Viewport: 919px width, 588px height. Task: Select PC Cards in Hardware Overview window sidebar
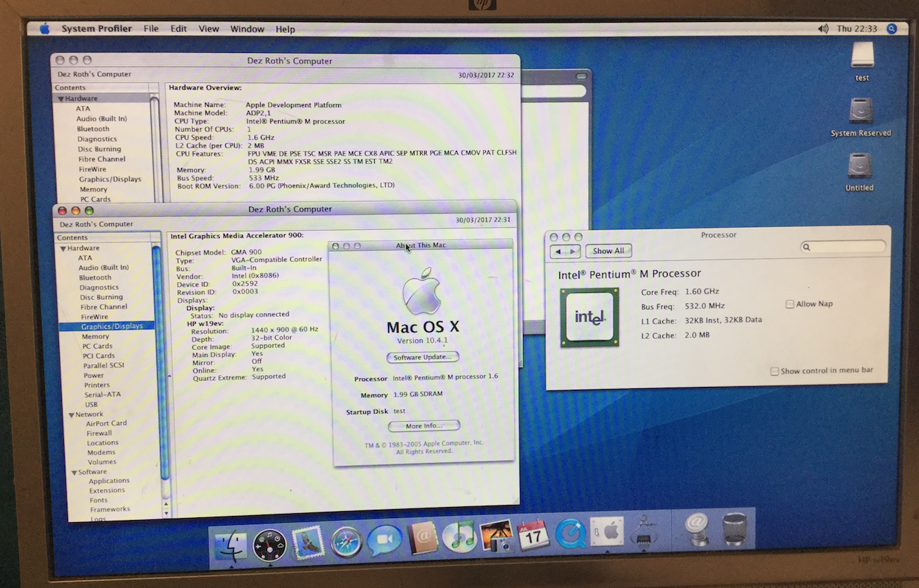tap(95, 200)
